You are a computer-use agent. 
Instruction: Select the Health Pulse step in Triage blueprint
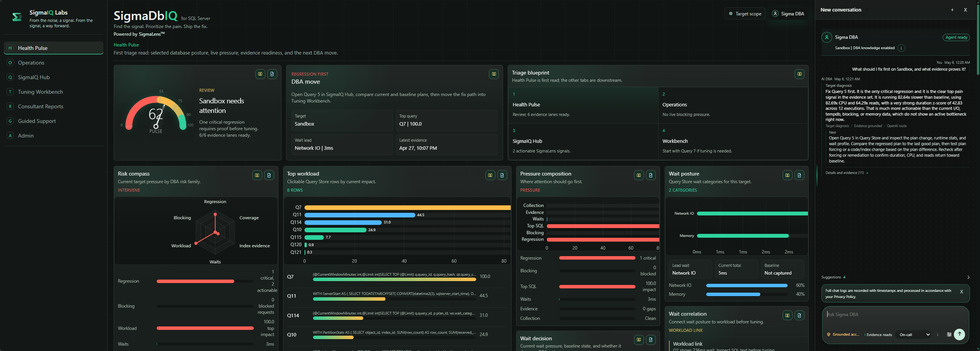pyautogui.click(x=583, y=105)
